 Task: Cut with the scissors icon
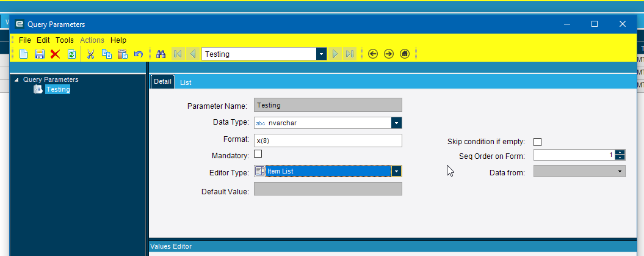pyautogui.click(x=91, y=54)
